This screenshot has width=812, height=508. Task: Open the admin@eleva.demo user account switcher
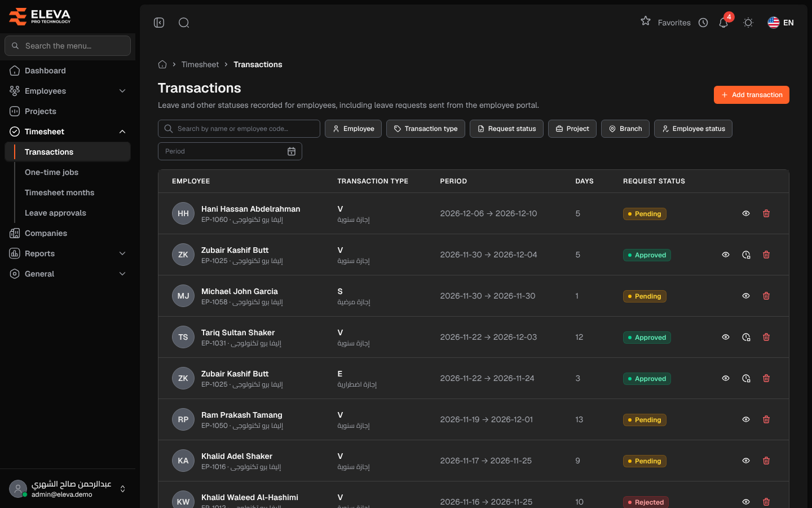pyautogui.click(x=68, y=489)
